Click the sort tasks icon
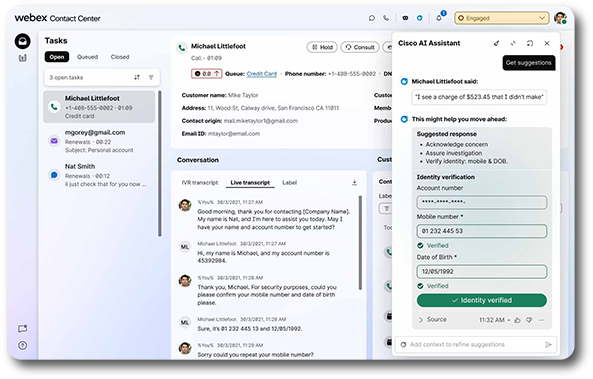 [137, 77]
